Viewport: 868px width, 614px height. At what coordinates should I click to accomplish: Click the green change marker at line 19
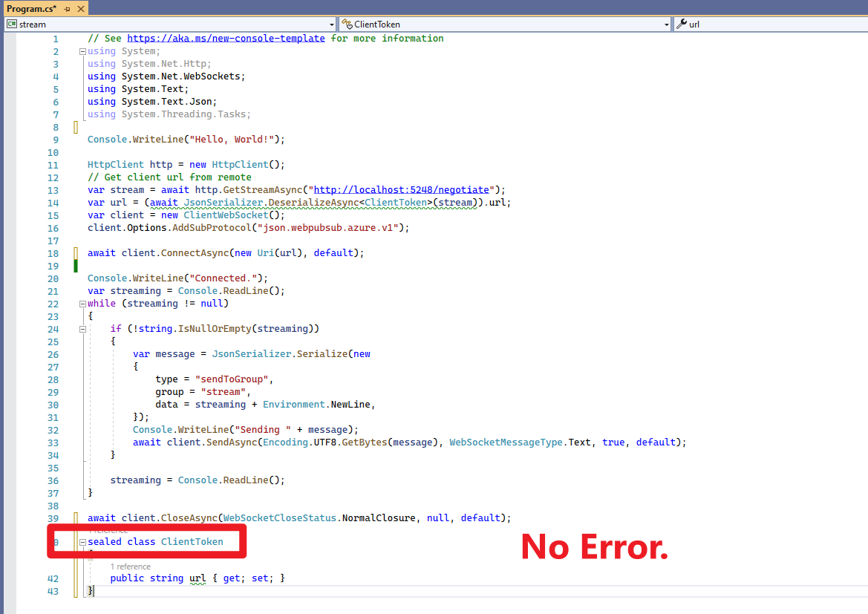pos(76,266)
